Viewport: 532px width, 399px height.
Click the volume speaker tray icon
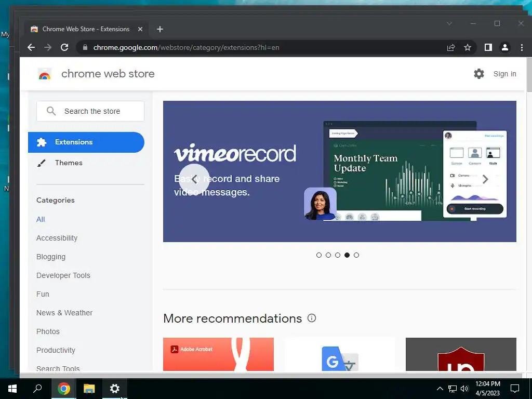point(464,389)
